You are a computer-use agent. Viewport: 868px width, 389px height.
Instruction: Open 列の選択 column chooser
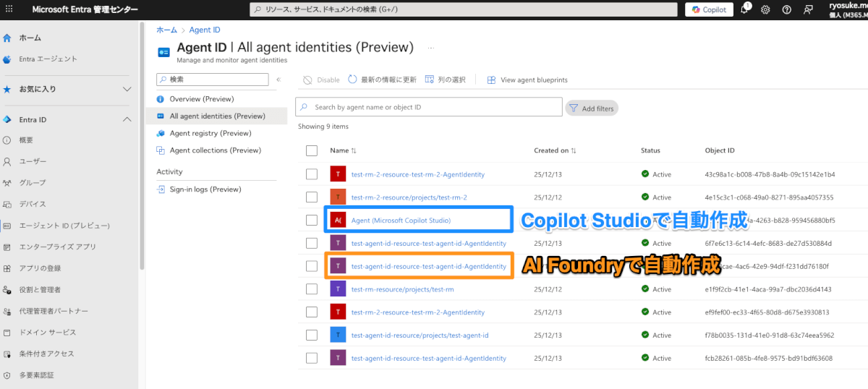(x=430, y=80)
